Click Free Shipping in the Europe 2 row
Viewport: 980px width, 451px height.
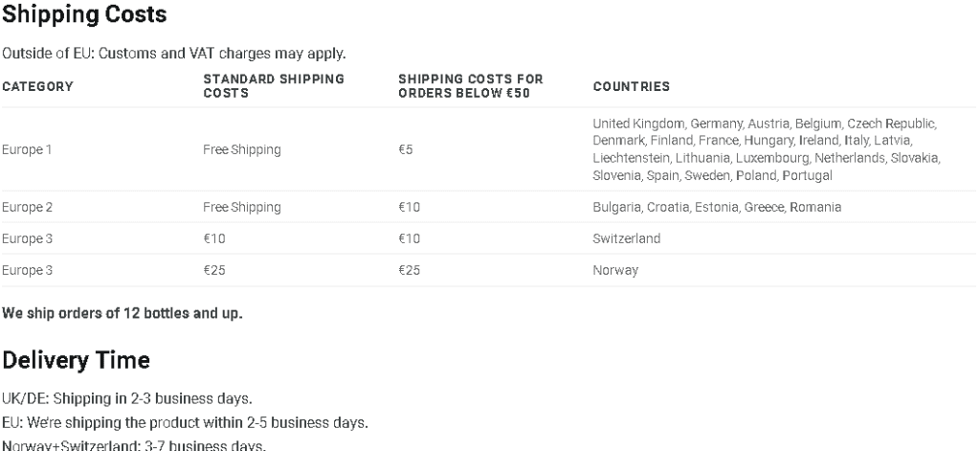tap(242, 207)
